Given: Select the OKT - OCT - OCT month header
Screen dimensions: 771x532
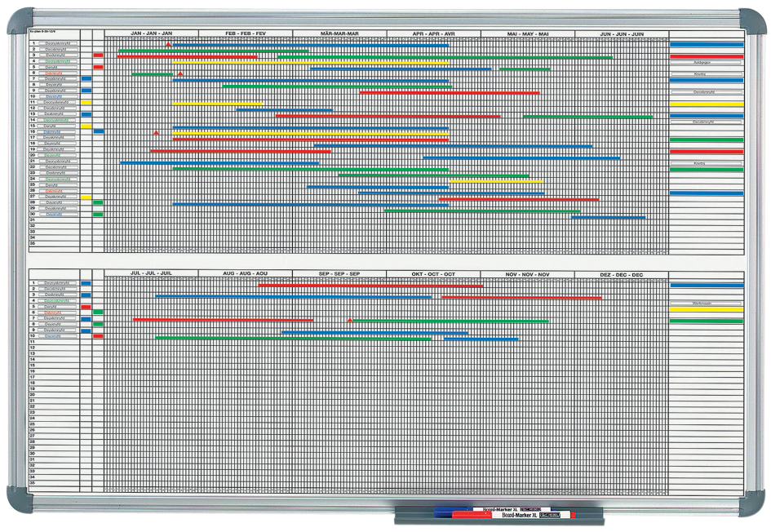Looking at the screenshot, I should 433,274.
